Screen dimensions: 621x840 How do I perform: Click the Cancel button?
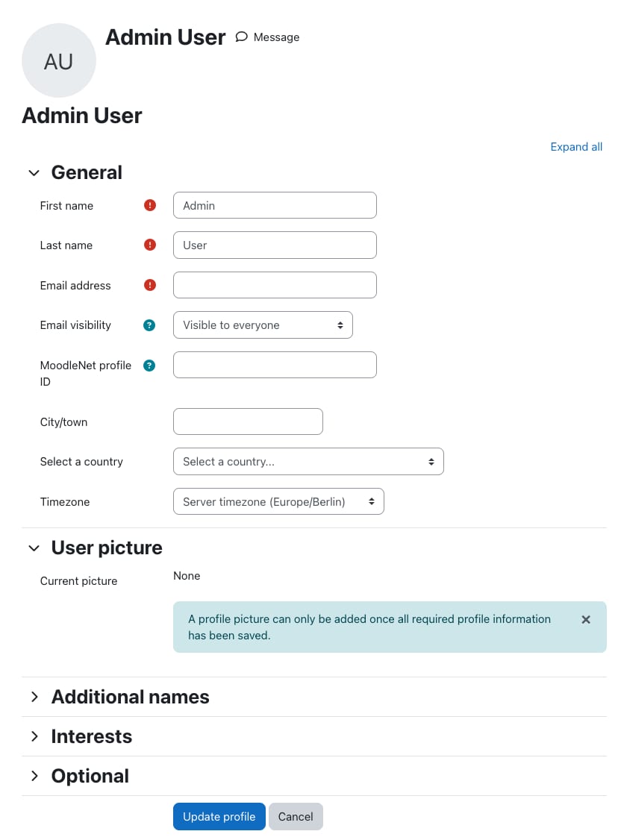coord(296,816)
